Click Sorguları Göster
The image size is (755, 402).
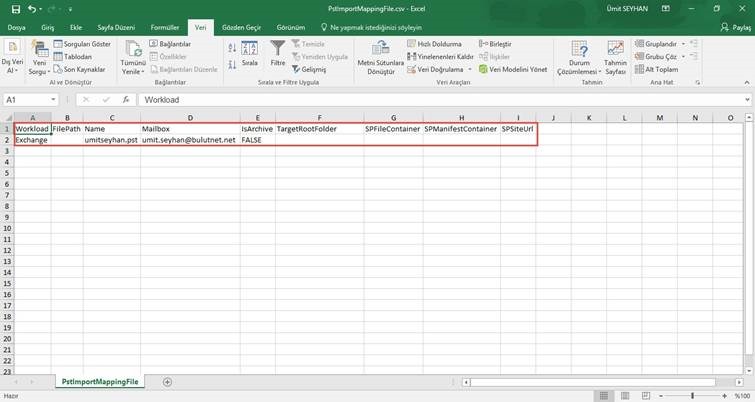pos(82,44)
